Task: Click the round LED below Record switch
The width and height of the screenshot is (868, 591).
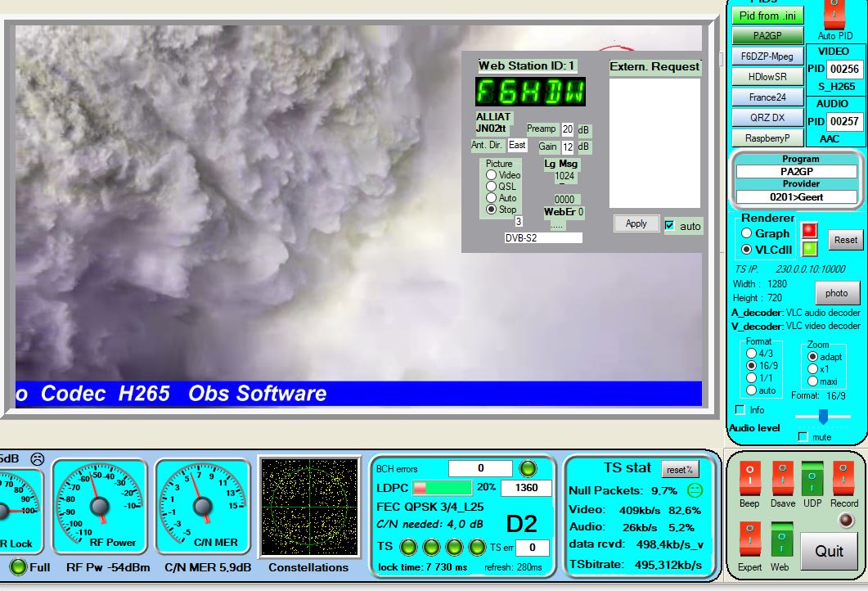Action: pyautogui.click(x=846, y=521)
